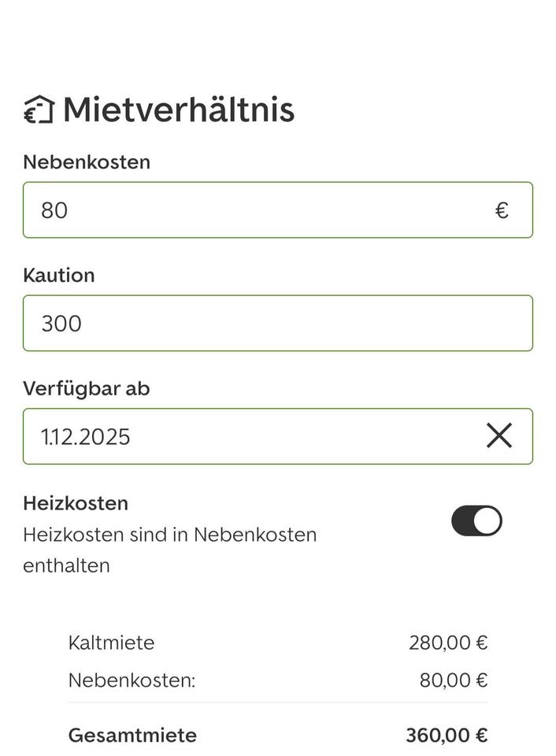Image resolution: width=556 pixels, height=756 pixels.
Task: Select the summary amount 80,00 €
Action: 454,680
